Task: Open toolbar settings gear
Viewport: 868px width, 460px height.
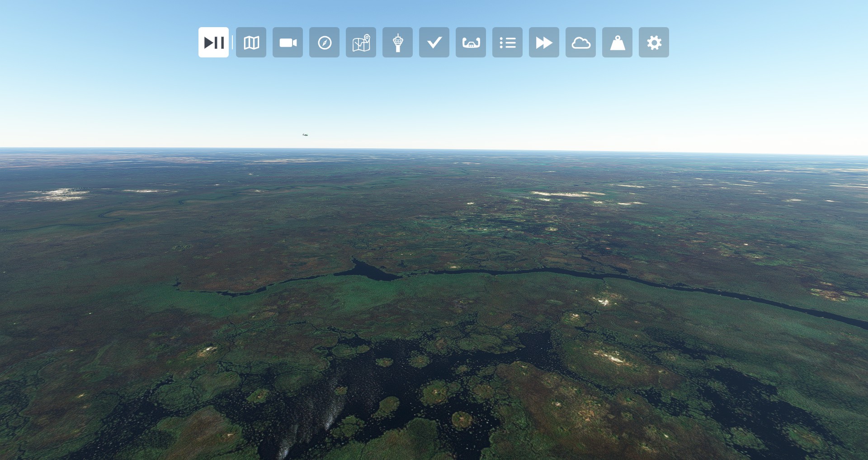Action: coord(654,43)
